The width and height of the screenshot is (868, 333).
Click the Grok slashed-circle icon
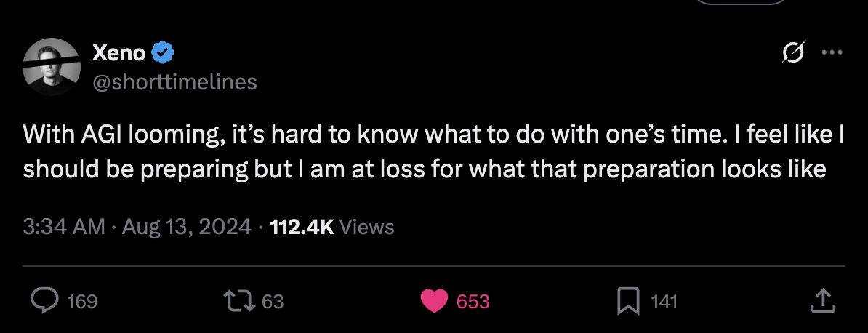[794, 53]
